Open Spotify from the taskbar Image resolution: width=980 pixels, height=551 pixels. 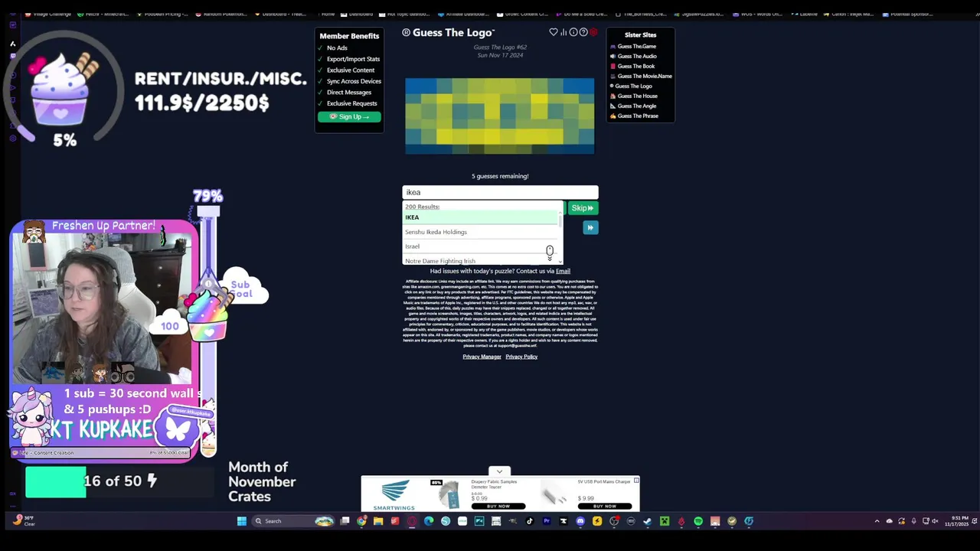point(698,521)
